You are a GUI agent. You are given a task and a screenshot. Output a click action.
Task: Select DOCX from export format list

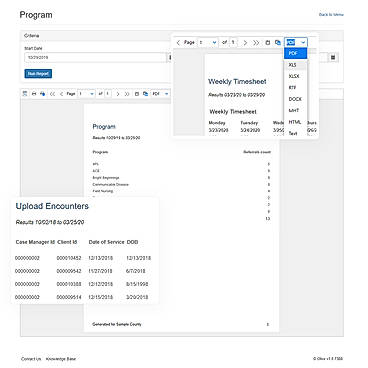click(295, 99)
